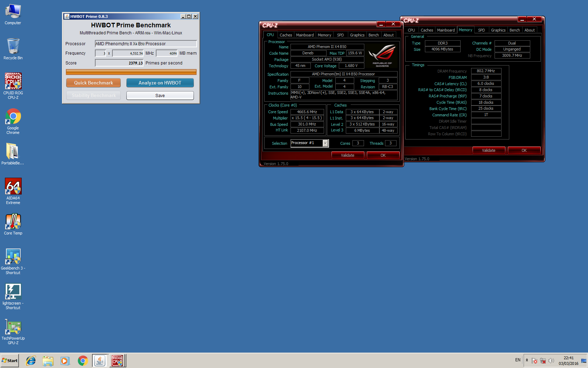Switch to SPD tab in left CPU-Z window
Screen dimensions: 588x368
tap(340, 35)
